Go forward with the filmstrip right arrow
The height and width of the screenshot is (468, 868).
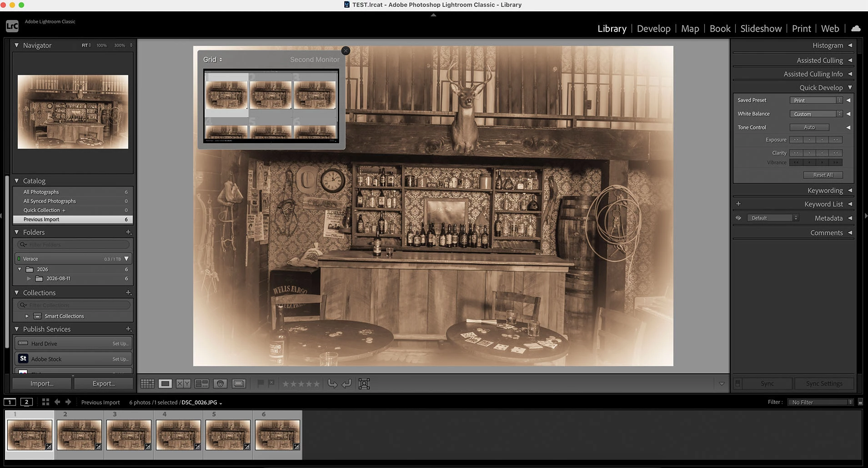68,402
